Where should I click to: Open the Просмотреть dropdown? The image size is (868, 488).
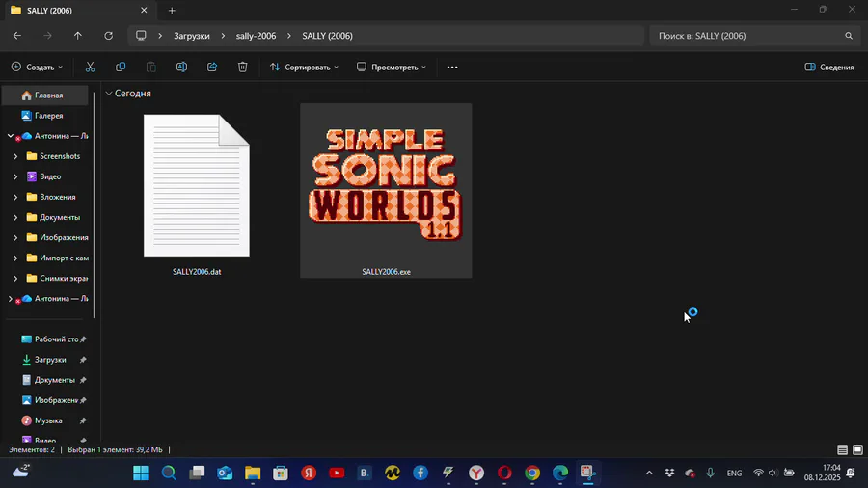(x=392, y=67)
